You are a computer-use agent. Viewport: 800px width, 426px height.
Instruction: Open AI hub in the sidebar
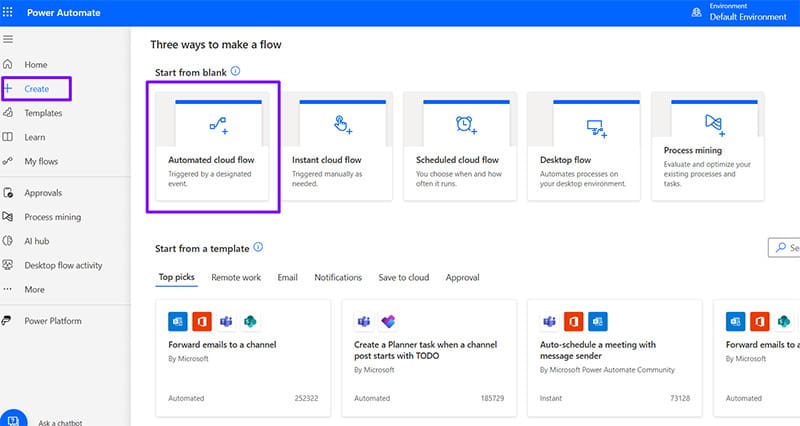coord(37,241)
